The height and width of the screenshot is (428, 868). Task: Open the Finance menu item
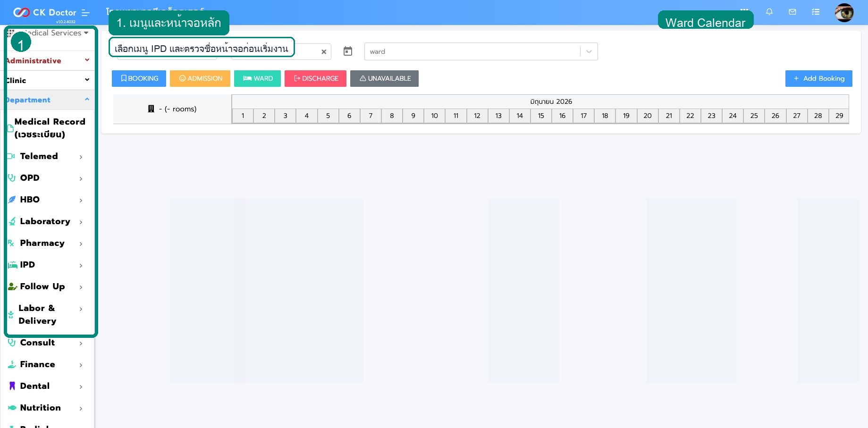47,364
